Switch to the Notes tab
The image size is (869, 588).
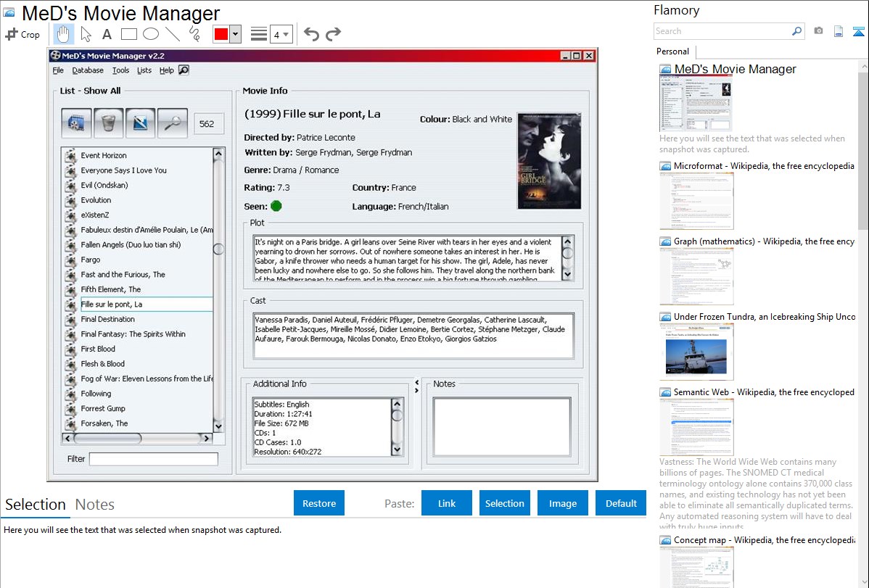[x=95, y=505]
